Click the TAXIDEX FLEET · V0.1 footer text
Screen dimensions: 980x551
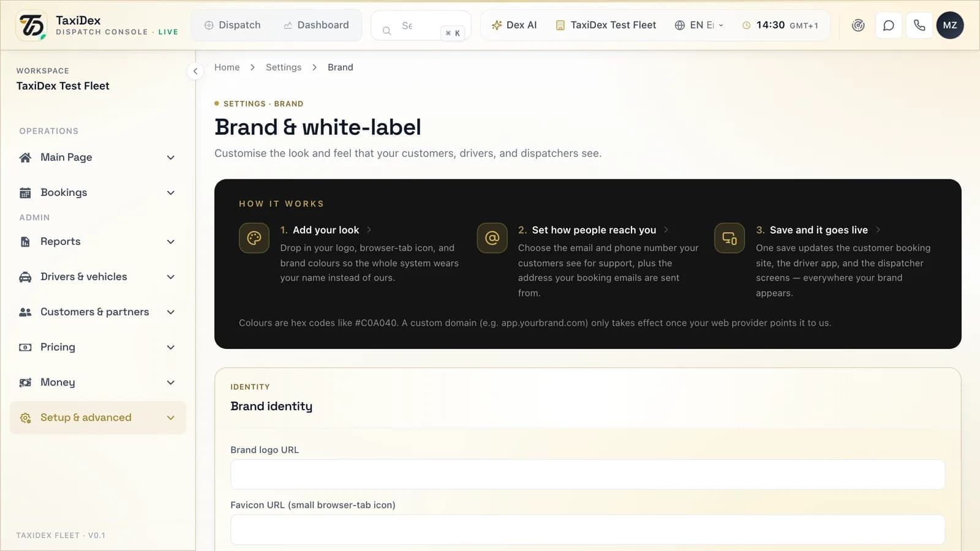tap(61, 536)
